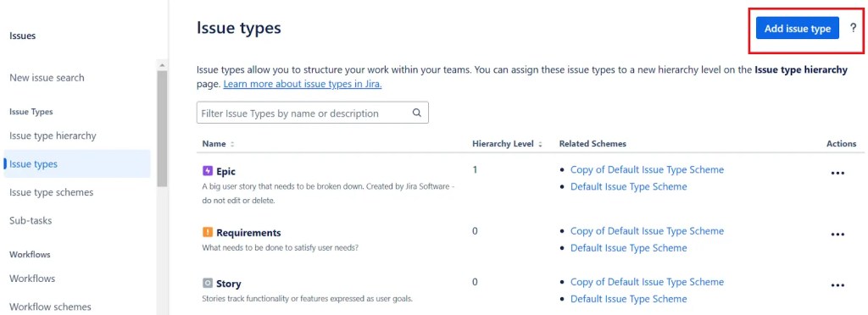
Task: Click the sidebar scrollbar up arrow
Action: coord(162,64)
